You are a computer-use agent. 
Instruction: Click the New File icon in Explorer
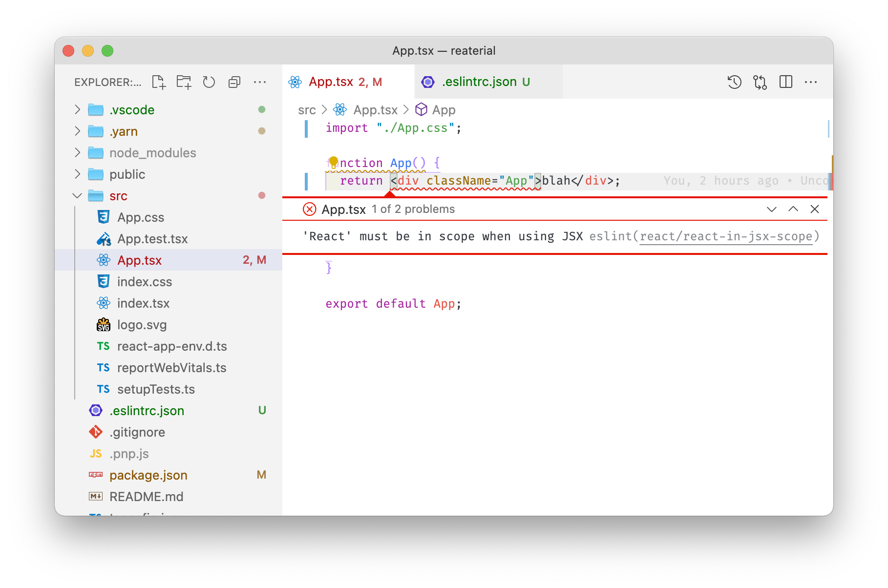pos(159,82)
